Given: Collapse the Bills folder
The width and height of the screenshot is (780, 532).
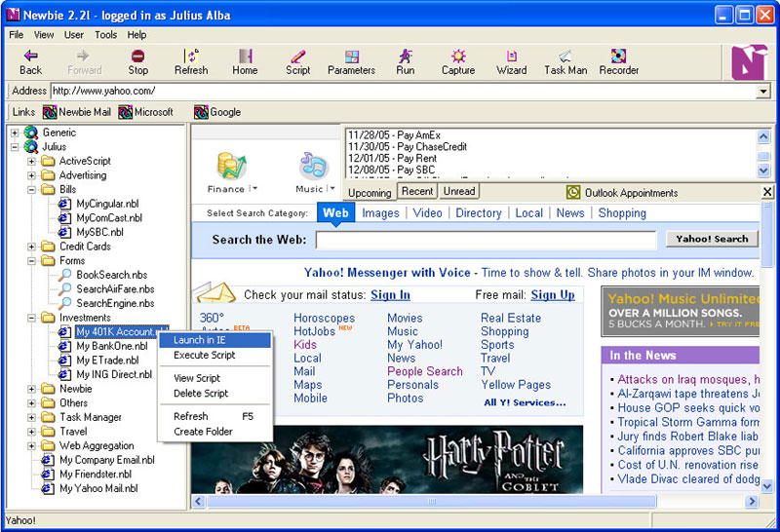Looking at the screenshot, I should point(32,190).
